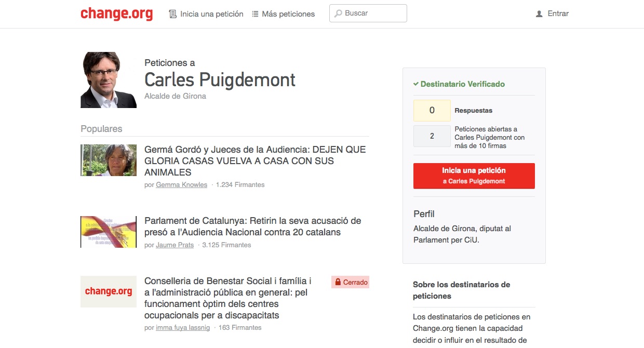
Task: Click the change.org placeholder petition thumbnail
Action: 109,291
